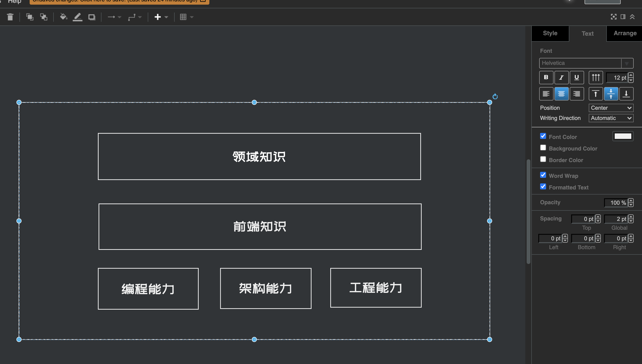
Task: Open the insert shape dropdown arrow
Action: [x=166, y=17]
